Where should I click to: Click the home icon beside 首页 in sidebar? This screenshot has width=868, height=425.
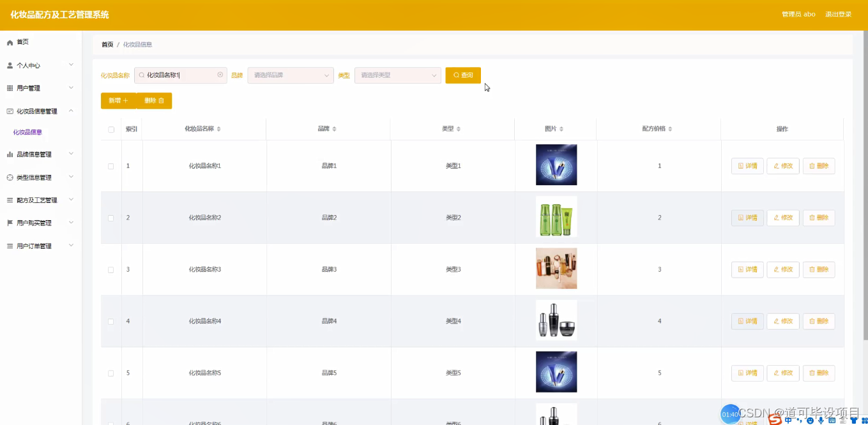(10, 42)
